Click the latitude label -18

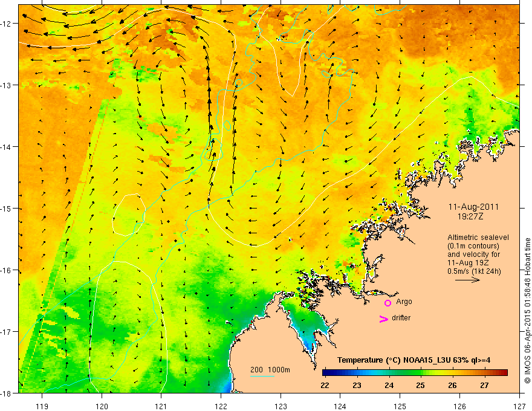click(x=6, y=393)
